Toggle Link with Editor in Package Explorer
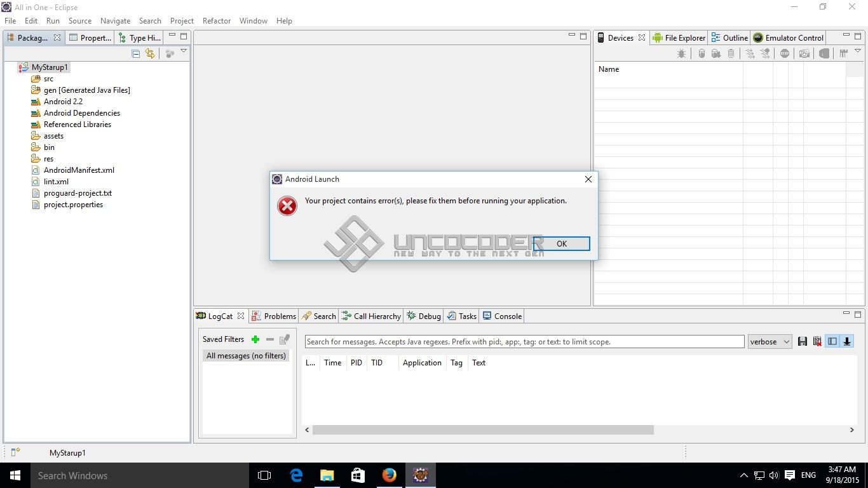This screenshot has width=868, height=488. pos(150,54)
